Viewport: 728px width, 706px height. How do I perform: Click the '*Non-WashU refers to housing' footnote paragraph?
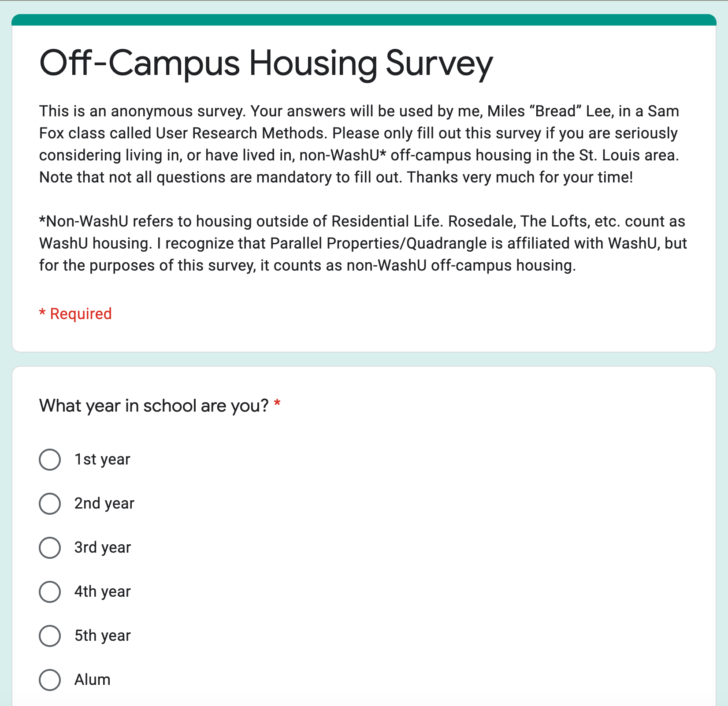pos(363,243)
